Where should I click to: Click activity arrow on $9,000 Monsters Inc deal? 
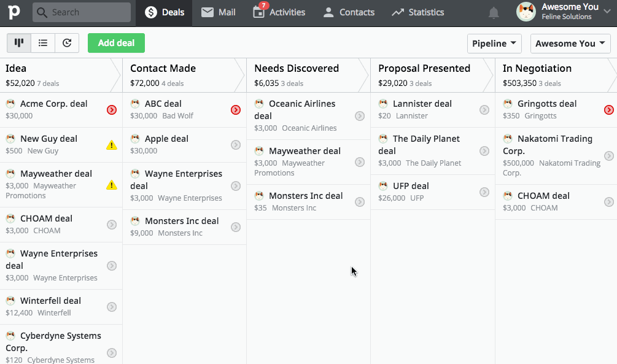tap(236, 227)
